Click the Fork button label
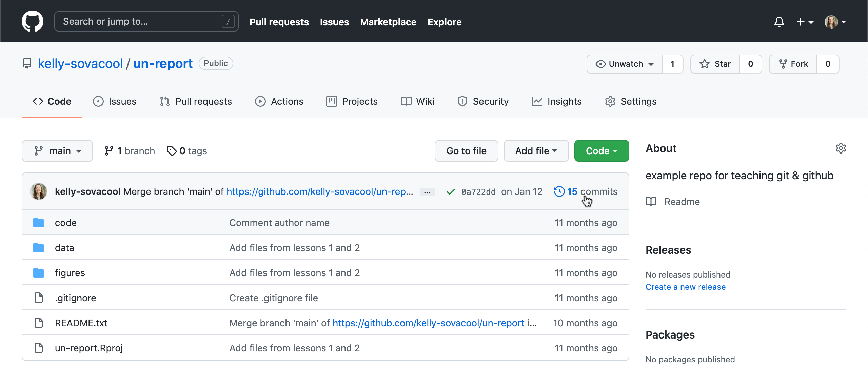This screenshot has width=868, height=368. (x=799, y=64)
